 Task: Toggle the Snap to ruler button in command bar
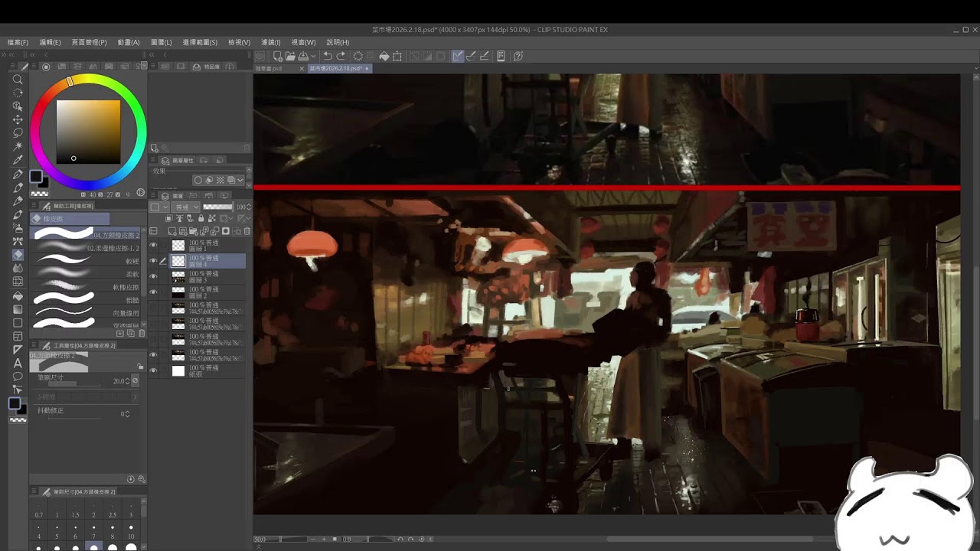click(457, 56)
